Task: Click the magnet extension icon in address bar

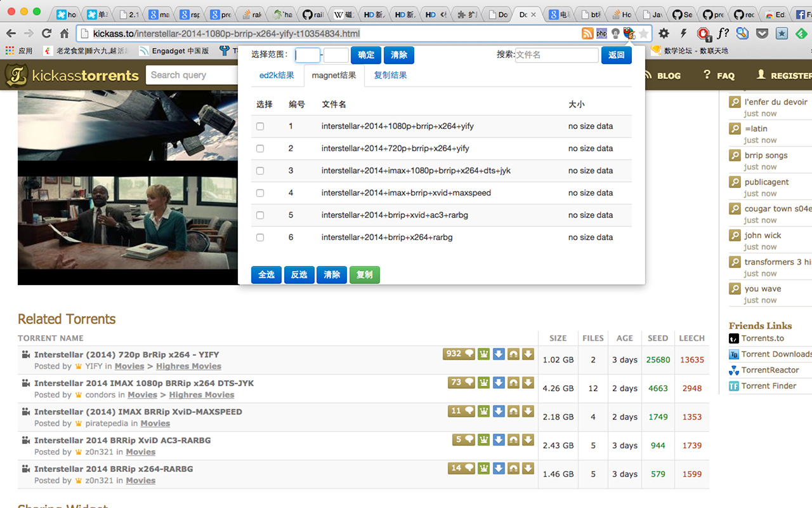Action: [629, 34]
